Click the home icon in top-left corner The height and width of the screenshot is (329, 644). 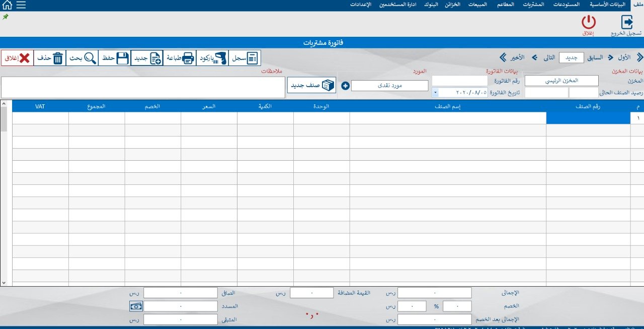pos(7,5)
